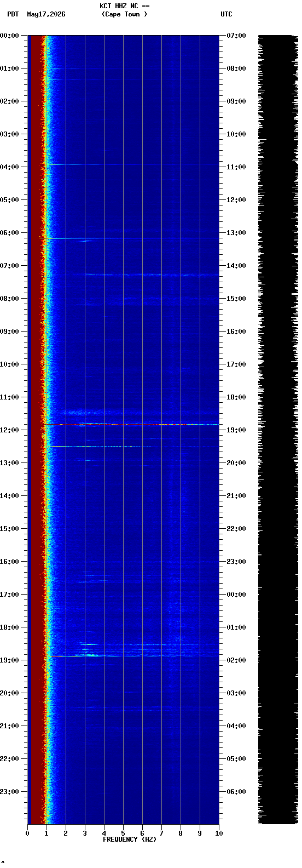This screenshot has height=868, width=302.
Task: Click the 11:00 UTC time label
Action: point(236,167)
